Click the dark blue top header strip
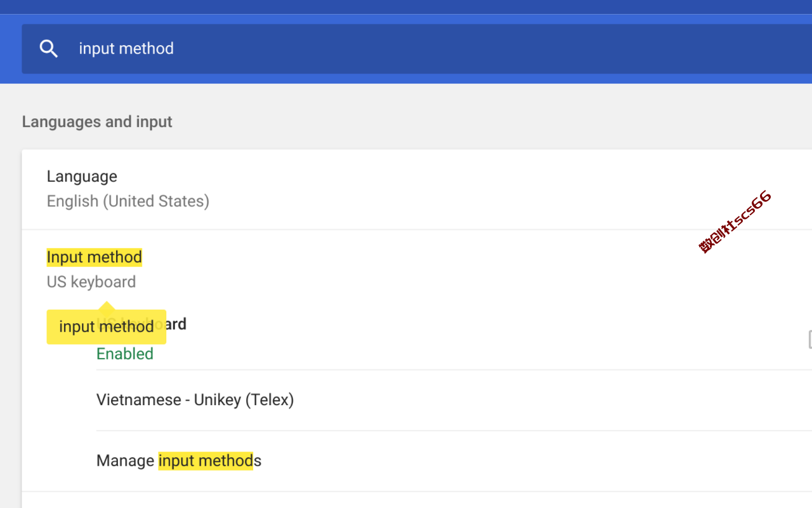Screen dimensions: 812x508 coord(406,6)
